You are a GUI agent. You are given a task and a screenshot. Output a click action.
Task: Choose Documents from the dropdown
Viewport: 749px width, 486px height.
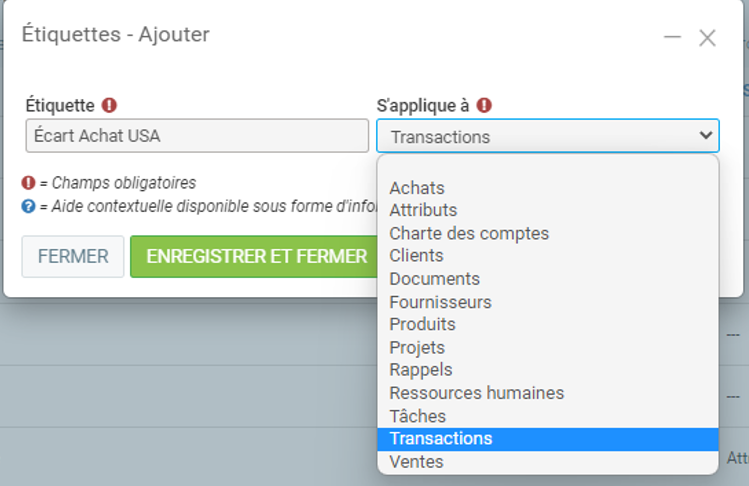click(x=434, y=279)
